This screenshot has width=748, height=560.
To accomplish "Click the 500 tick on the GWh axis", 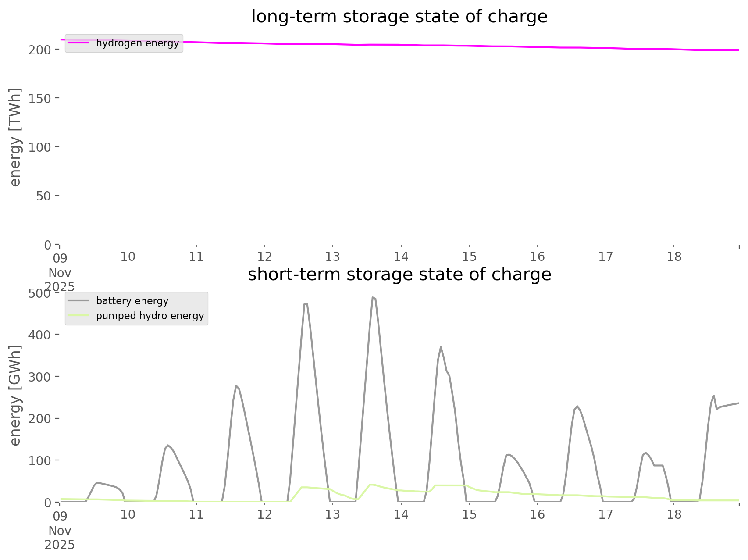I will (40, 293).
